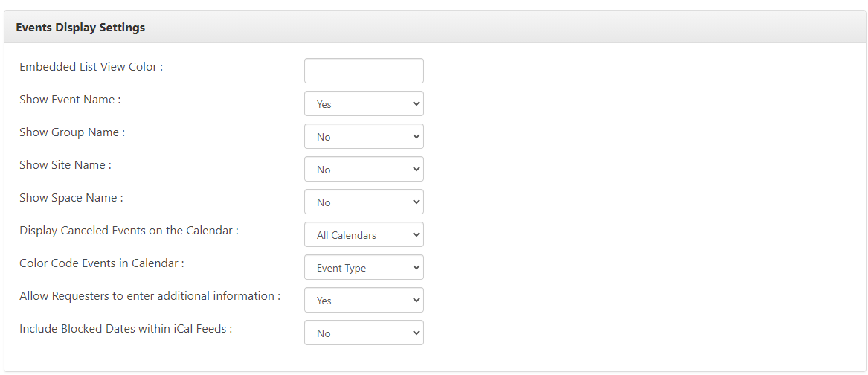Expand the Include Blocked Dates iCal dropdown
The image size is (868, 375).
(x=364, y=333)
